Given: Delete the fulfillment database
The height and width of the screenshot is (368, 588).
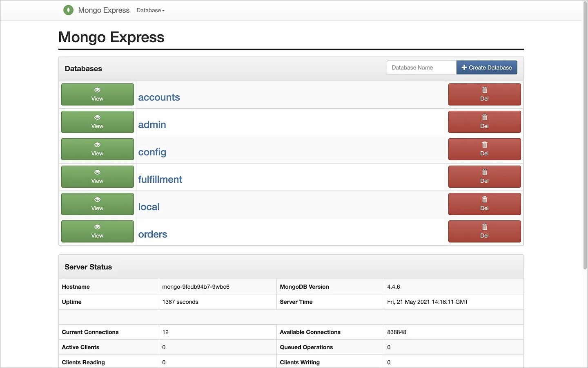Looking at the screenshot, I should [485, 177].
